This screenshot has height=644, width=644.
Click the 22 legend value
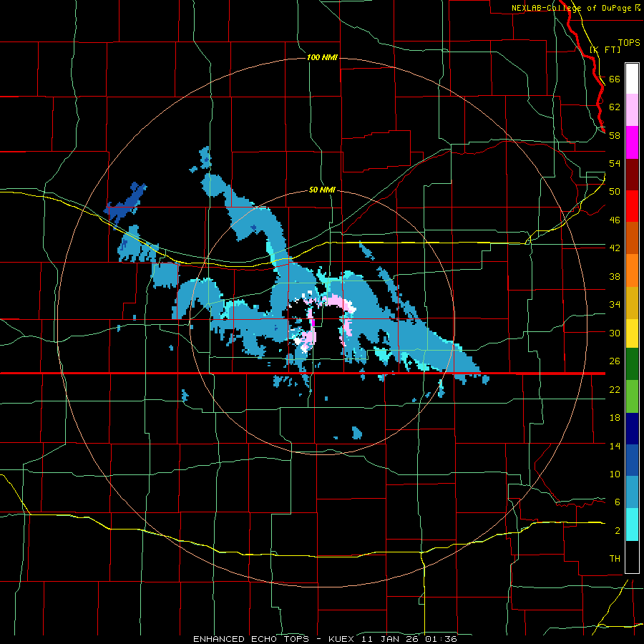tap(615, 389)
